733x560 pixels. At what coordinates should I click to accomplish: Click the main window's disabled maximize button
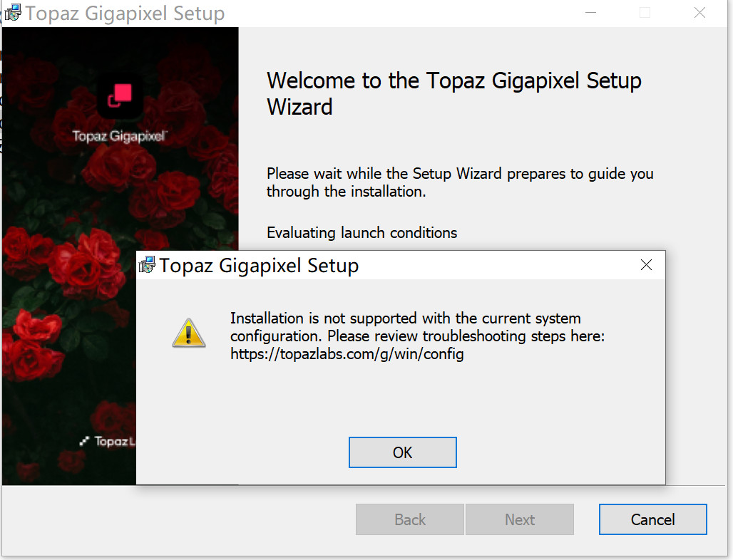pyautogui.click(x=645, y=13)
